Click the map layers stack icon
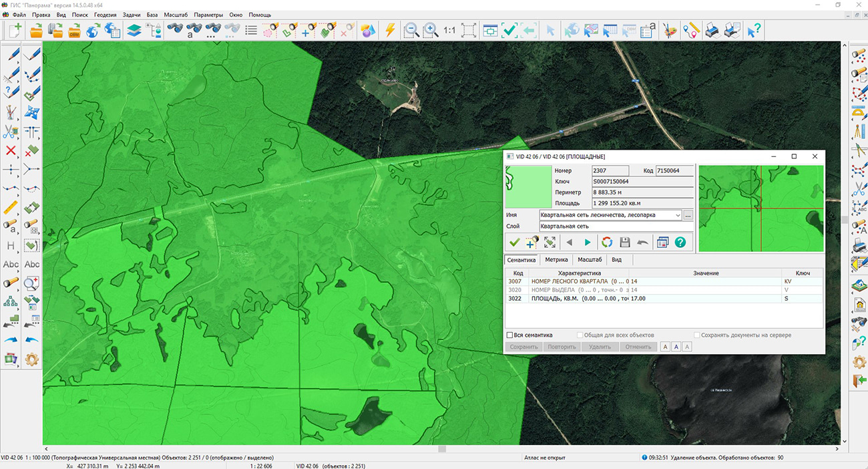This screenshot has width=868, height=469. coord(134,30)
